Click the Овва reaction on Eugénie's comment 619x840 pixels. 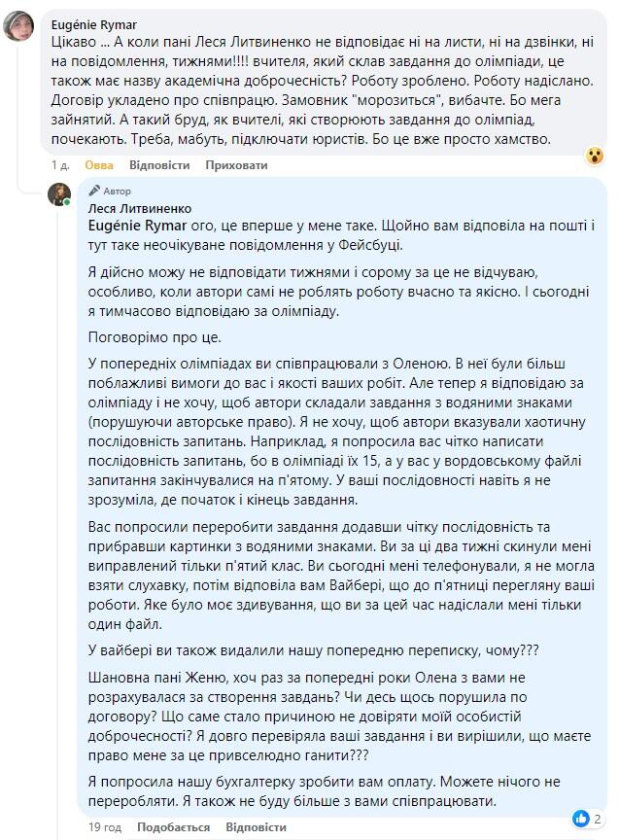tap(99, 165)
